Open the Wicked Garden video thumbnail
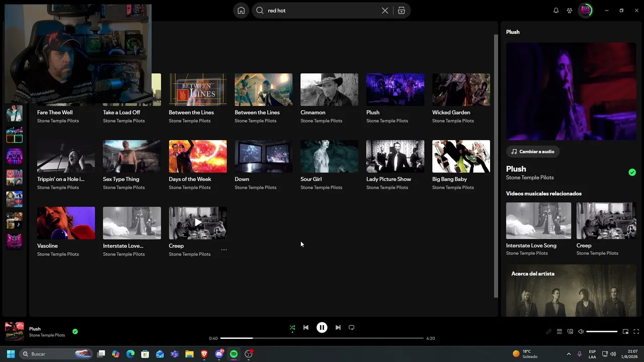Viewport: 644px width, 362px height. (461, 89)
